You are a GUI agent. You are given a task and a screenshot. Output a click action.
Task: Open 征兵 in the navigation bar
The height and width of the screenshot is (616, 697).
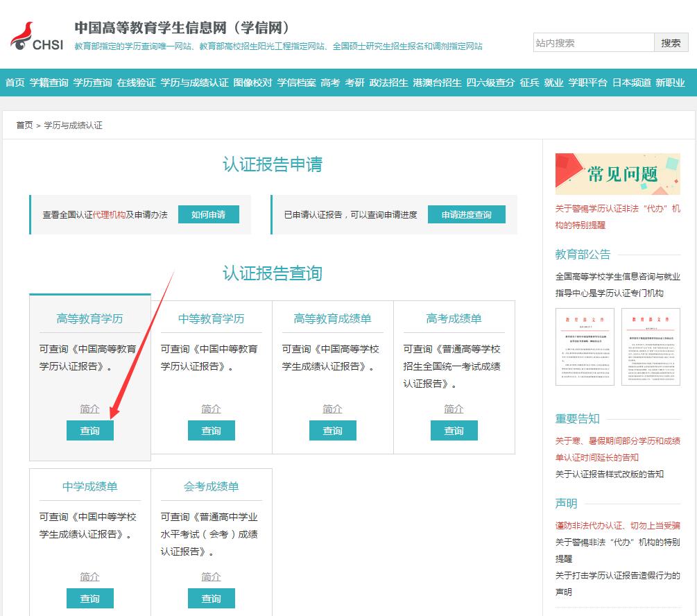[x=529, y=83]
